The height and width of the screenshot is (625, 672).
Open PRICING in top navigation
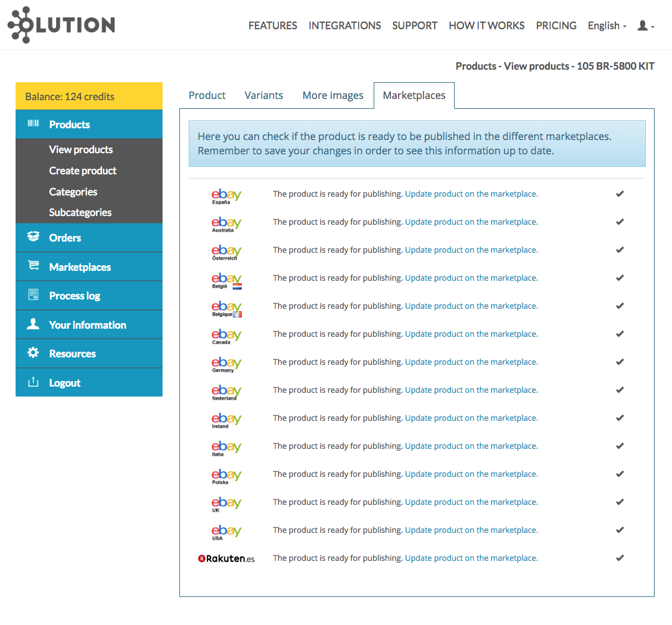[x=556, y=26]
